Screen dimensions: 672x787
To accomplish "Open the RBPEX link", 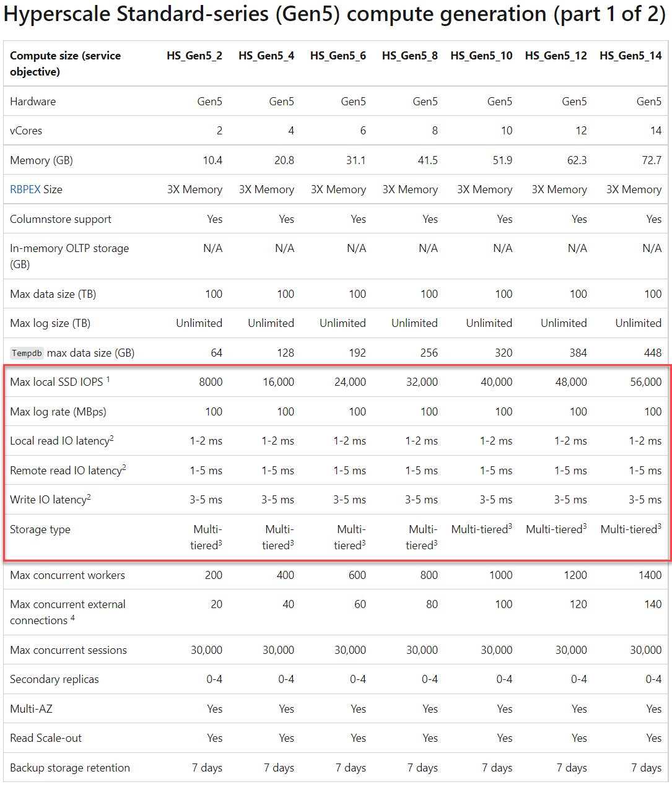I will tap(25, 189).
